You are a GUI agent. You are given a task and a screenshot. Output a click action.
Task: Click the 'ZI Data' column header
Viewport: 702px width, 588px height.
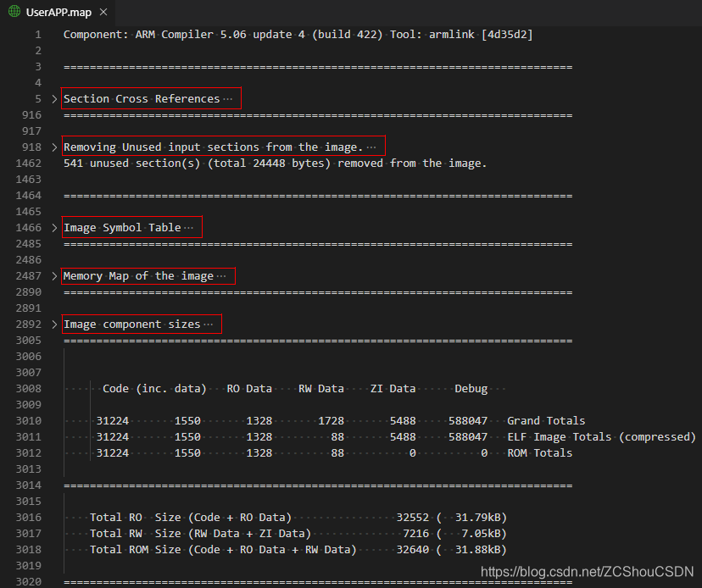(393, 389)
